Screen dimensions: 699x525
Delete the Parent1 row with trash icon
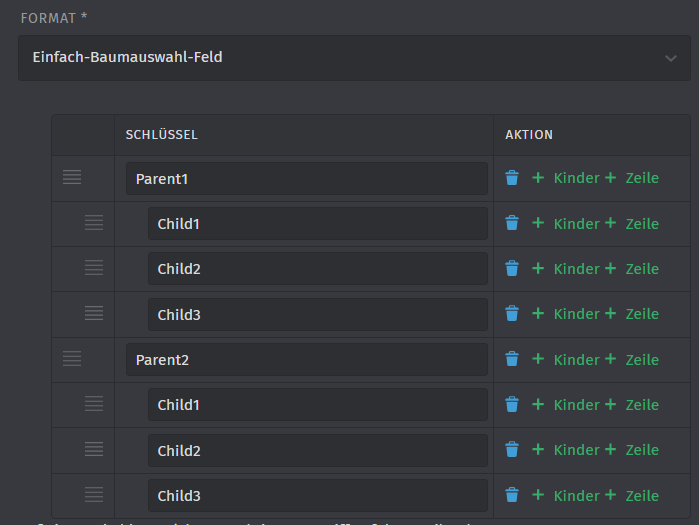click(x=512, y=178)
